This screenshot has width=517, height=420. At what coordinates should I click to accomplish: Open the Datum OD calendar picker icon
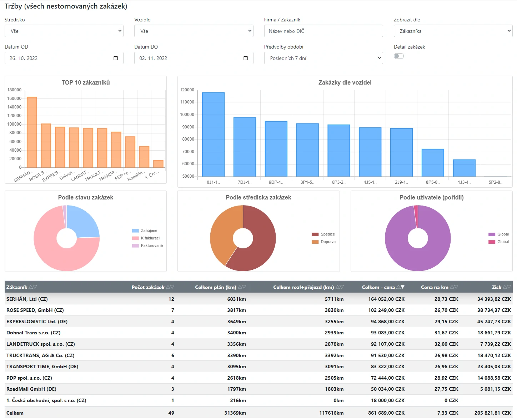click(116, 58)
